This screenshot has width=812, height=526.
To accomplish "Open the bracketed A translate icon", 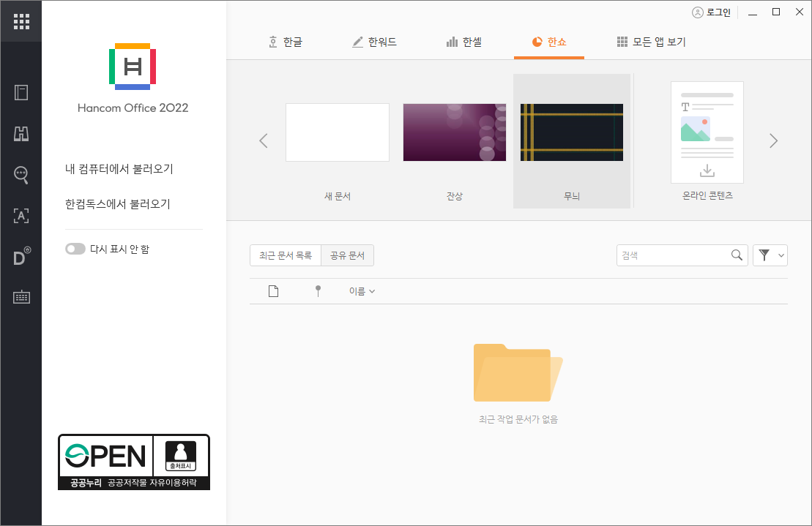I will (x=21, y=216).
